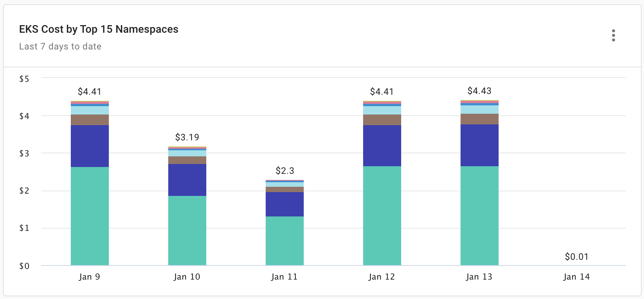Screen dimensions: 644x299
Task: Click the teal segment of Jan 11 bar
Action: [x=285, y=240]
